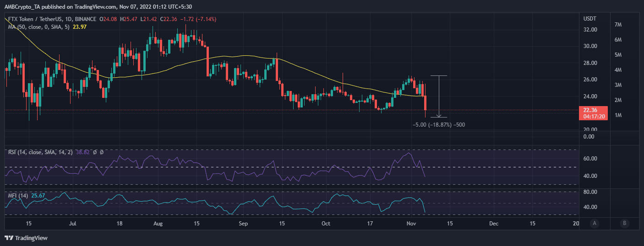Click the 7M volume axis label

click(617, 24)
